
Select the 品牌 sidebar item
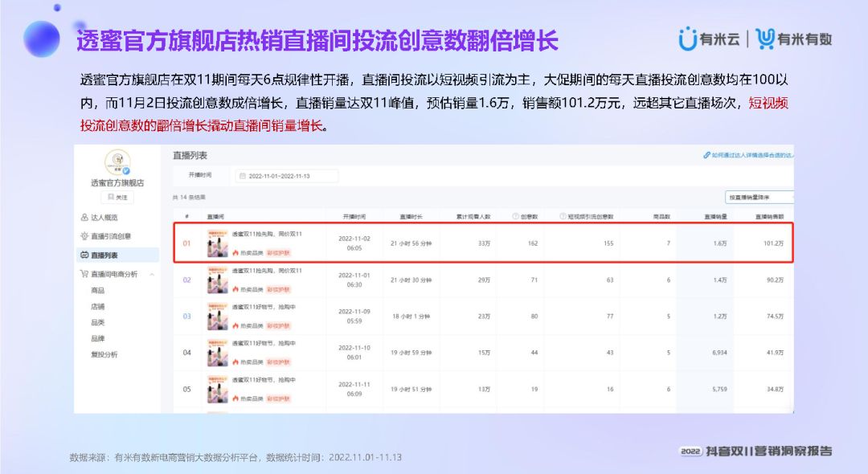pos(98,338)
